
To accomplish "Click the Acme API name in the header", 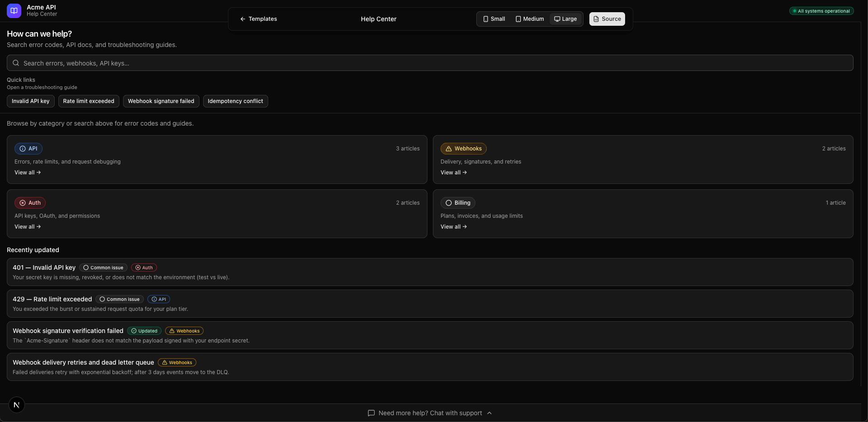I will [41, 7].
